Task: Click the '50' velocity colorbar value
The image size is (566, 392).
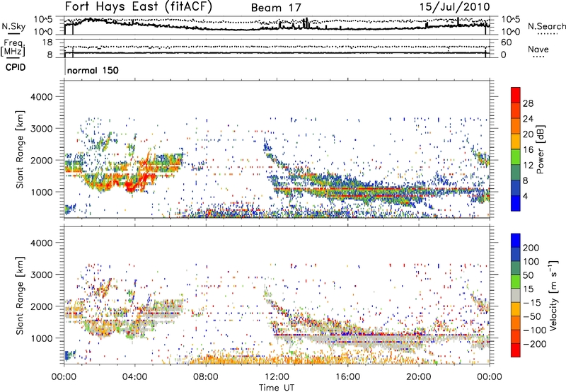Action: tap(528, 275)
